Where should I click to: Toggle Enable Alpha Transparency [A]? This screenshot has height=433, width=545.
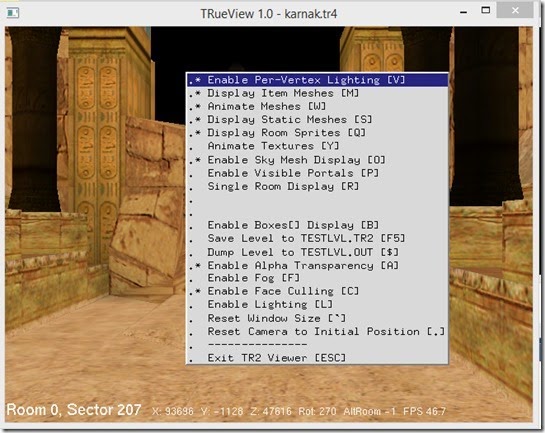pos(317,265)
